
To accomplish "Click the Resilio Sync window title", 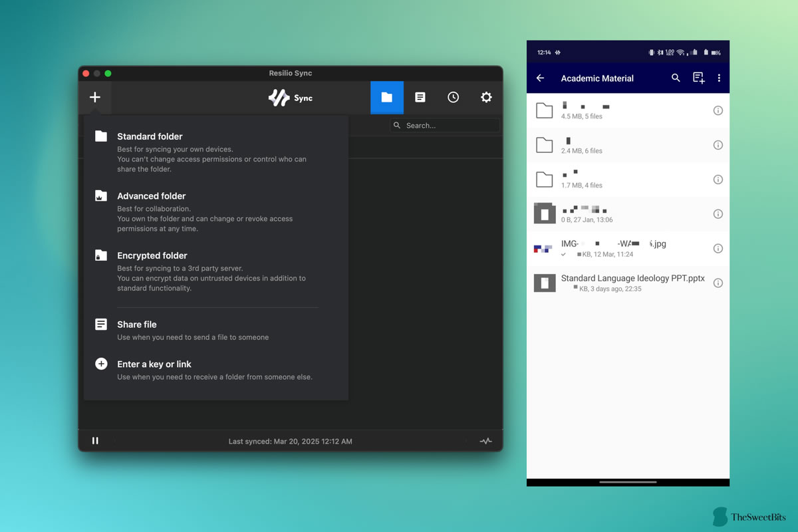I will point(291,73).
